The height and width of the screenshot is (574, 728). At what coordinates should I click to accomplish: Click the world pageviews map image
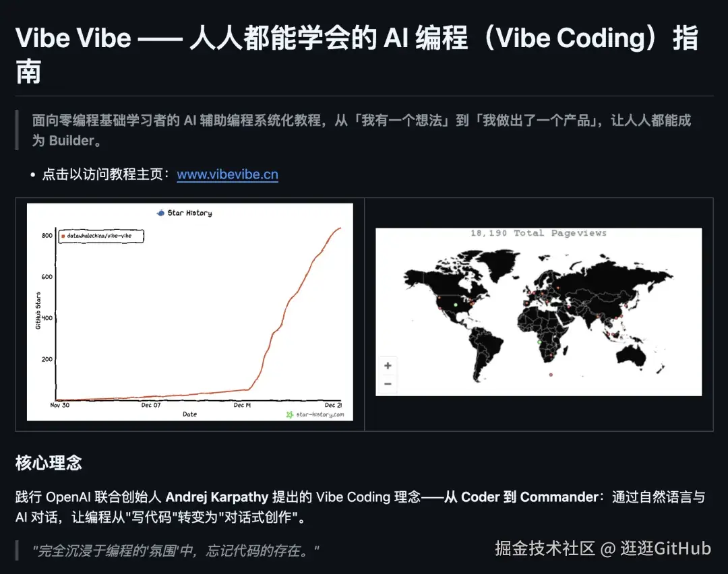(539, 312)
